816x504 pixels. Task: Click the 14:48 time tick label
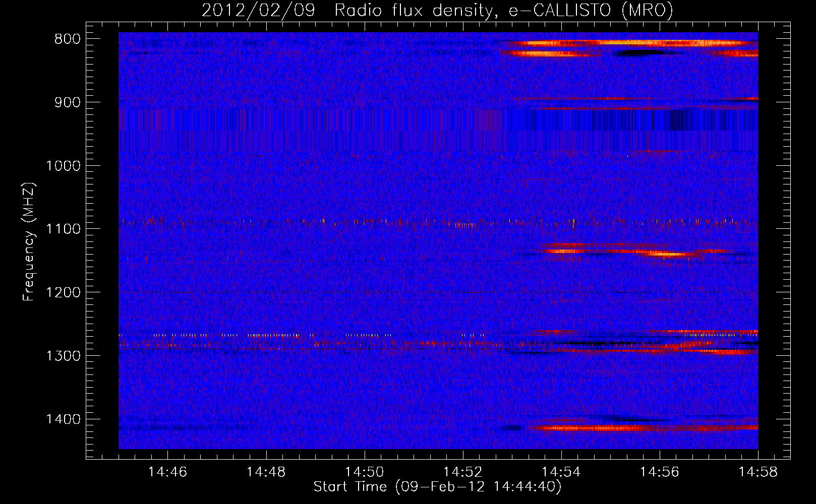pos(266,472)
